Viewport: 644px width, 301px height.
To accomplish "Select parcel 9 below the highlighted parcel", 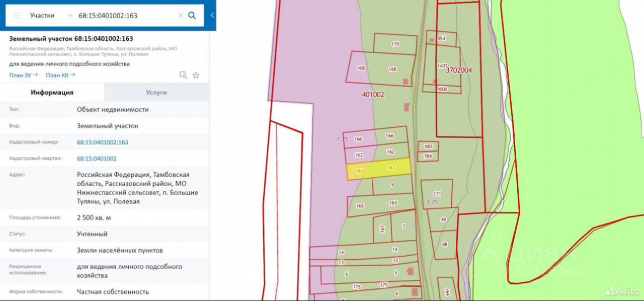I will click(392, 185).
